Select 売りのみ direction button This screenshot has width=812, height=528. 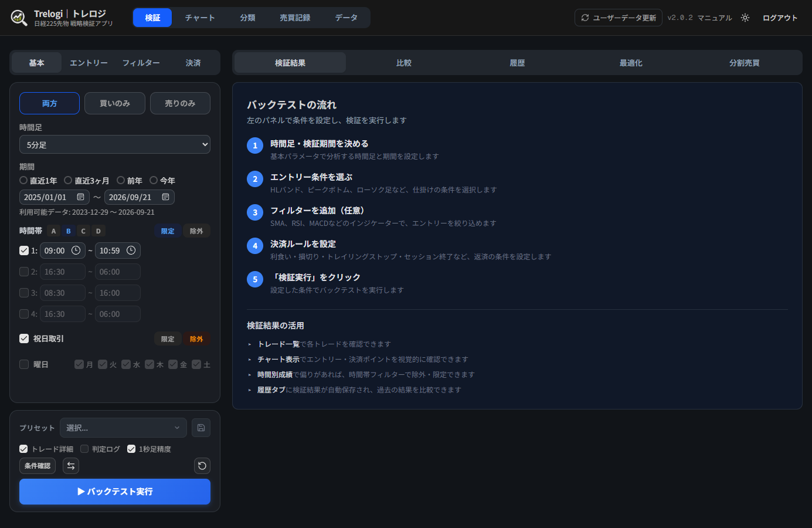(x=180, y=103)
